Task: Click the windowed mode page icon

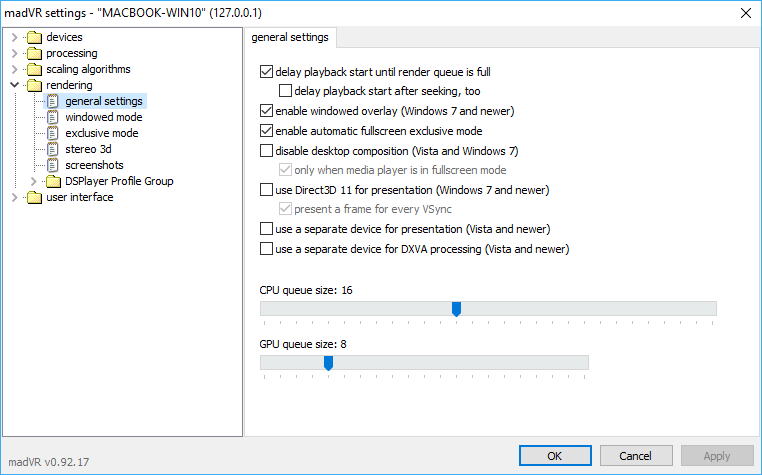Action: pyautogui.click(x=54, y=117)
